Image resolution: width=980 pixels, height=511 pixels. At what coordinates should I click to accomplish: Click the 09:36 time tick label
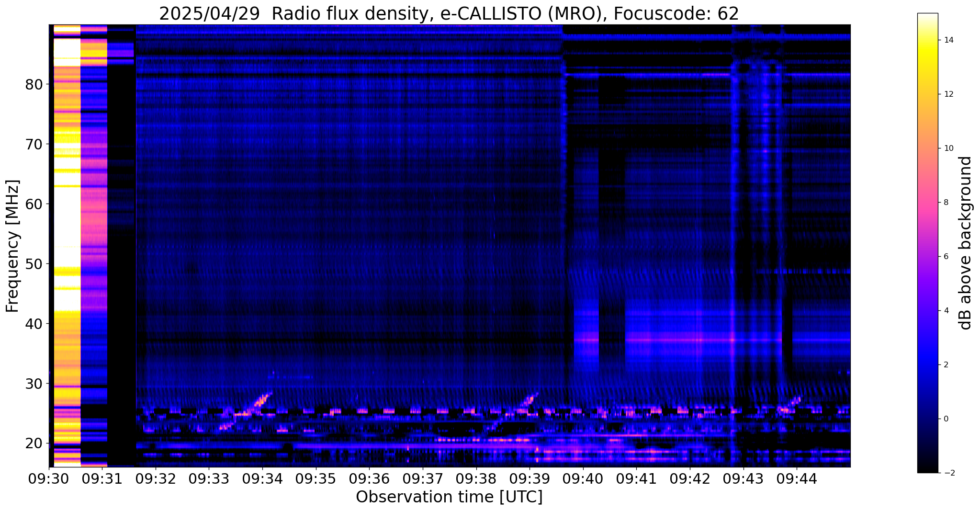point(369,479)
